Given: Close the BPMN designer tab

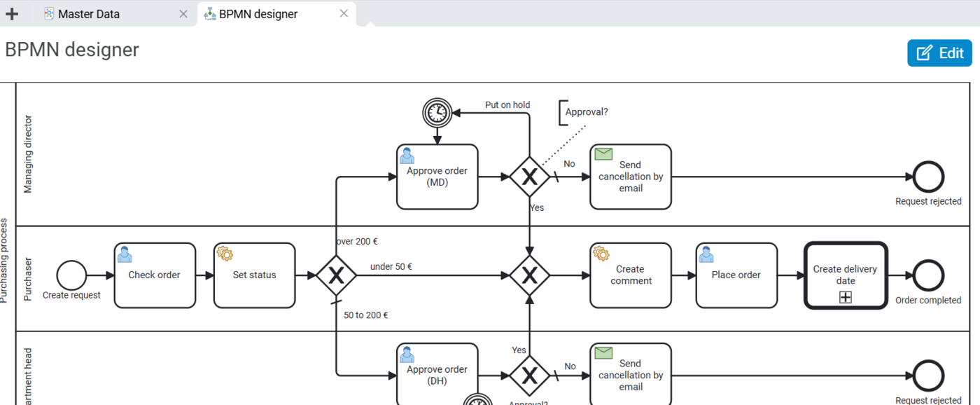Looking at the screenshot, I should coord(344,14).
